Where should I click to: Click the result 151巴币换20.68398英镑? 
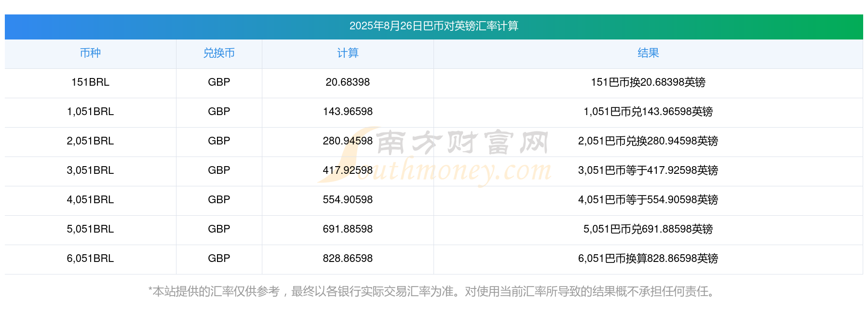point(648,82)
